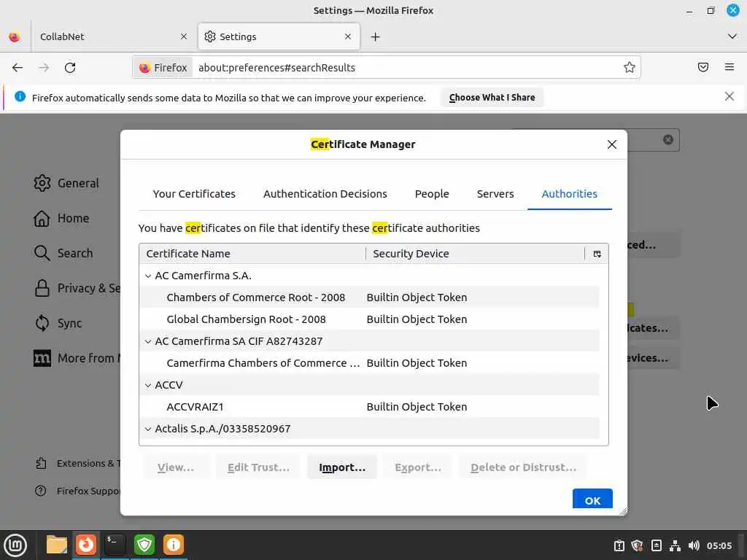Clear the settings search field
This screenshot has height=560, width=747.
tap(668, 139)
